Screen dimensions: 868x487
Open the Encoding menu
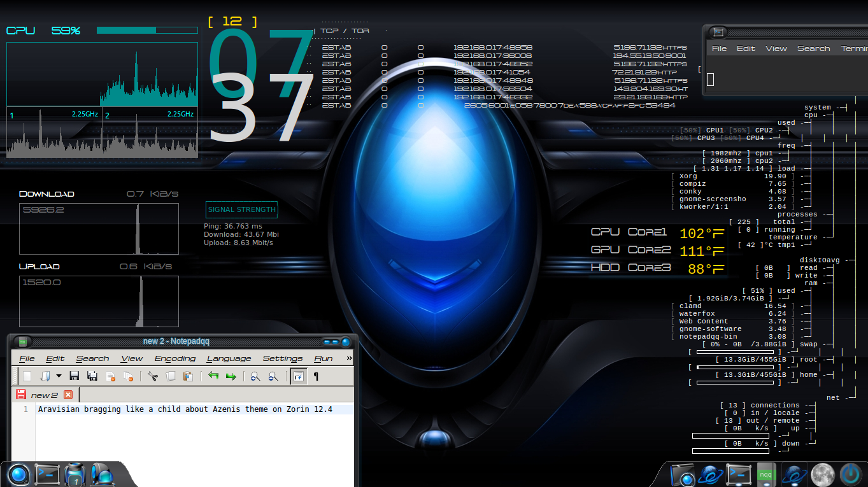click(x=174, y=358)
